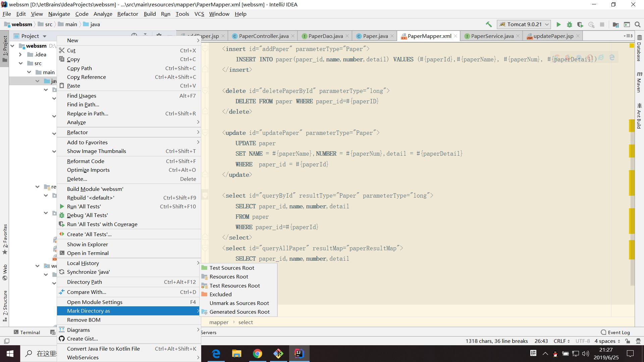Open the CRLF line separator dropdown

click(561, 341)
